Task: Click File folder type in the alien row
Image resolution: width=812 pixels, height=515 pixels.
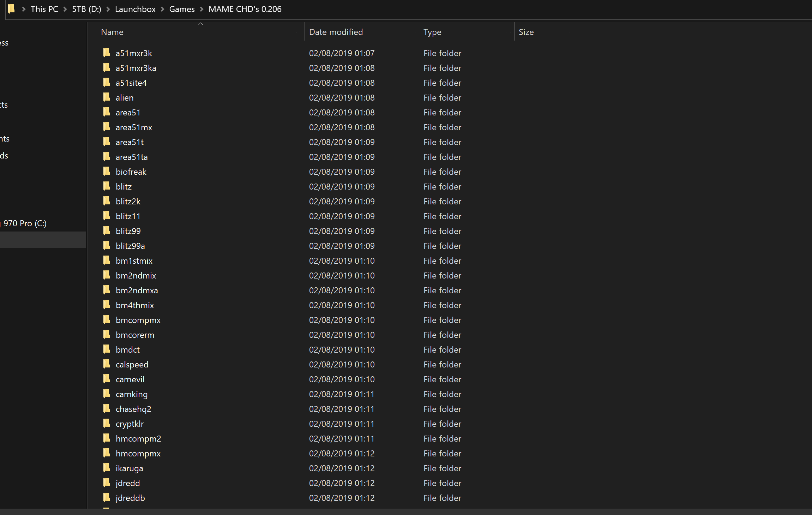Action: [442, 98]
